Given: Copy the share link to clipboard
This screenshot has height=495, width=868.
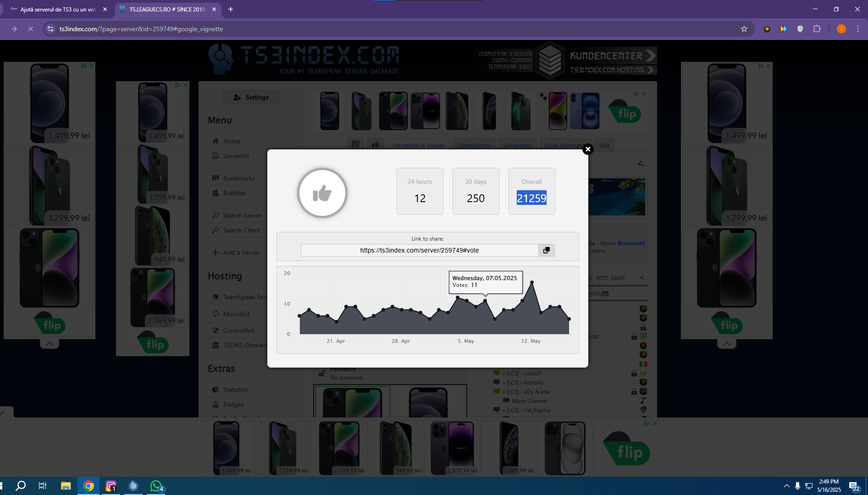Looking at the screenshot, I should click(546, 250).
